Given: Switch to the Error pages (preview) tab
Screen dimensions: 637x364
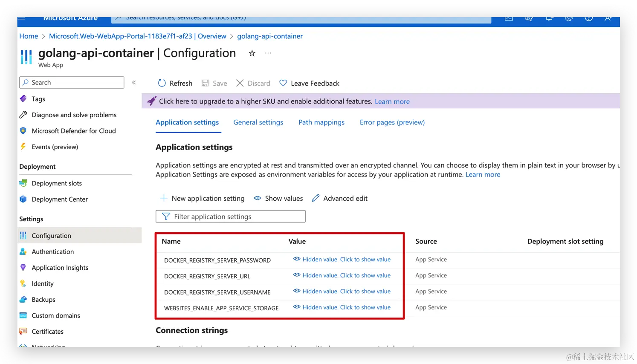Looking at the screenshot, I should click(392, 122).
